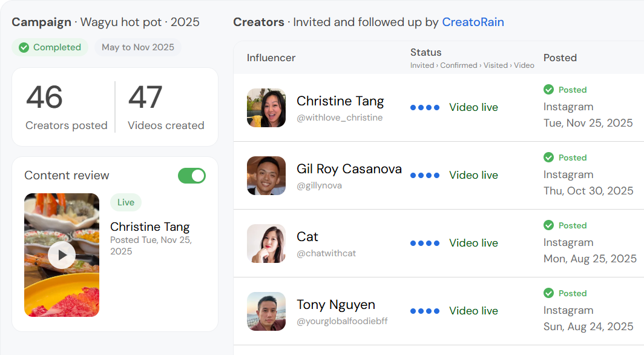Image resolution: width=644 pixels, height=355 pixels.
Task: Click the green Completed check icon
Action: point(24,48)
